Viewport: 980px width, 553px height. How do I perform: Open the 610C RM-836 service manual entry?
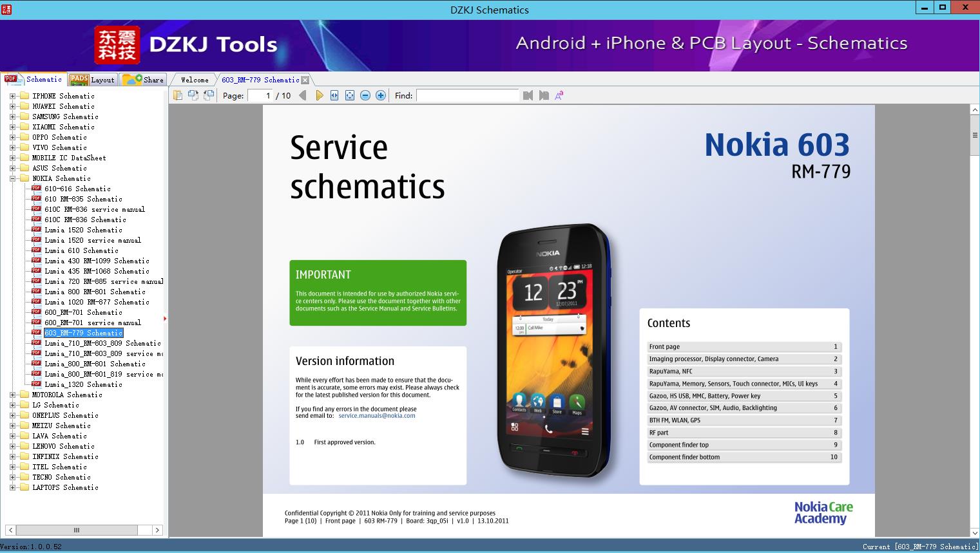[x=95, y=209]
